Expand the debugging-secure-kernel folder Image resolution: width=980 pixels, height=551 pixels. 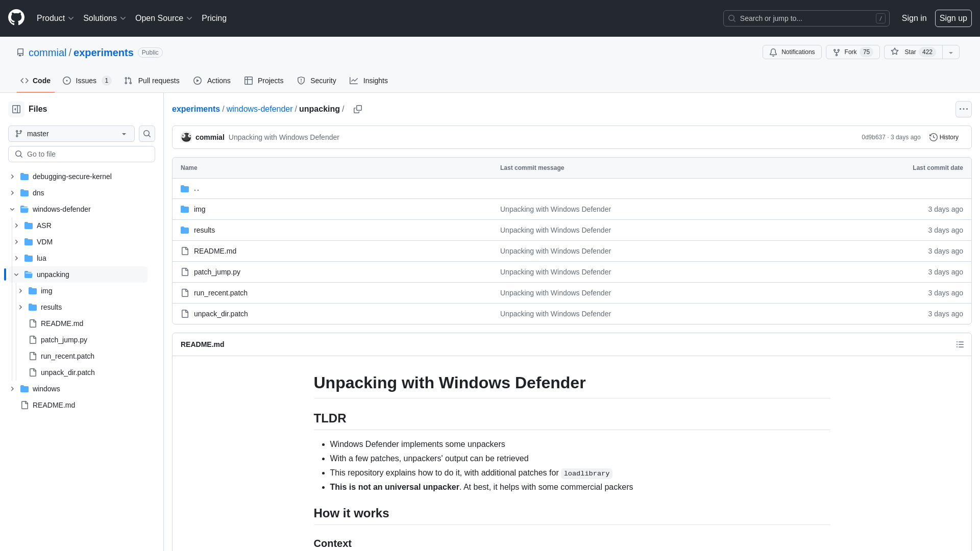click(x=12, y=177)
